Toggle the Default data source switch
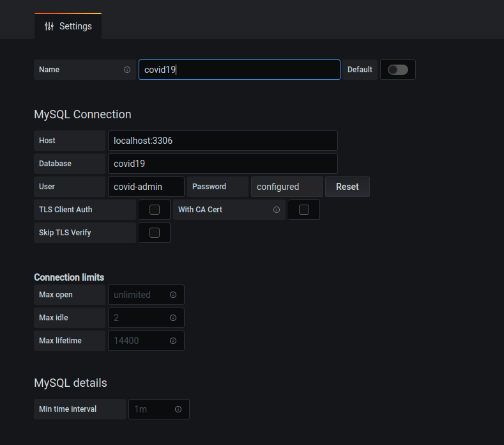This screenshot has width=504, height=445. pyautogui.click(x=397, y=70)
